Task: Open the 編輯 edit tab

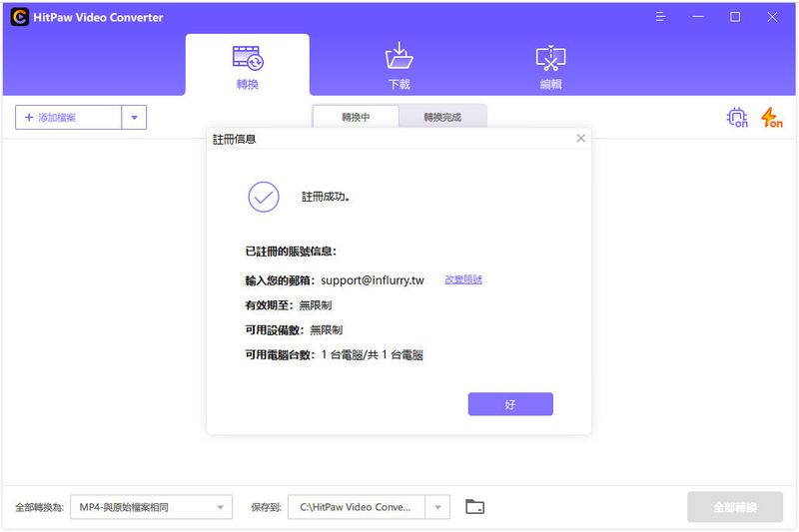Action: (551, 66)
